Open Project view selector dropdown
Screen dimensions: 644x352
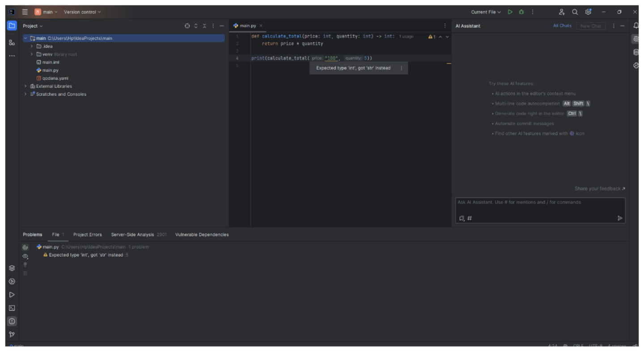click(33, 26)
